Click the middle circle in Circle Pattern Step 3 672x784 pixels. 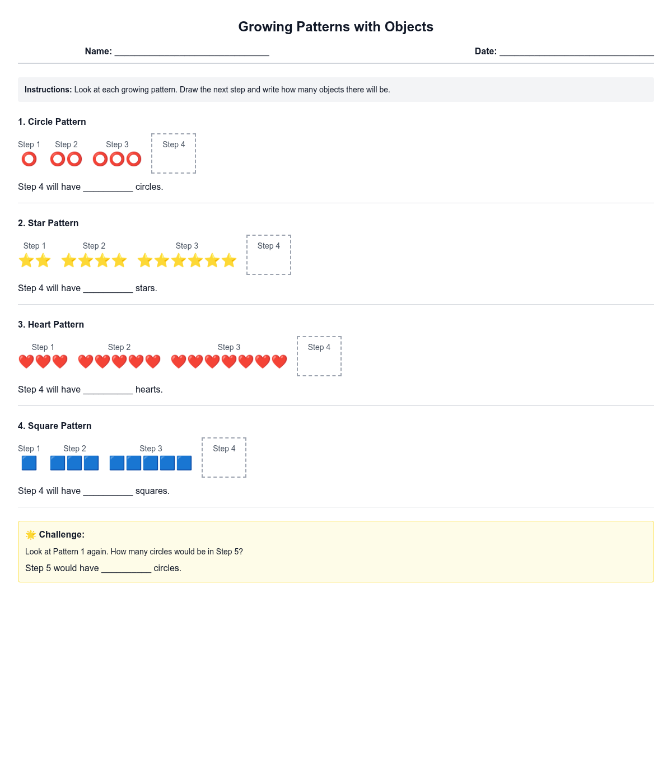click(x=117, y=160)
